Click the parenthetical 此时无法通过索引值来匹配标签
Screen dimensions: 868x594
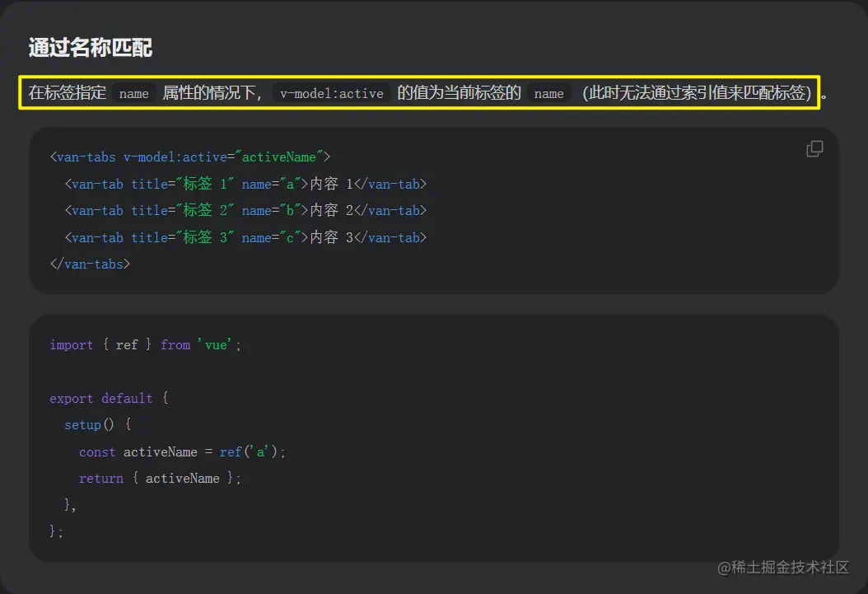[x=697, y=92]
